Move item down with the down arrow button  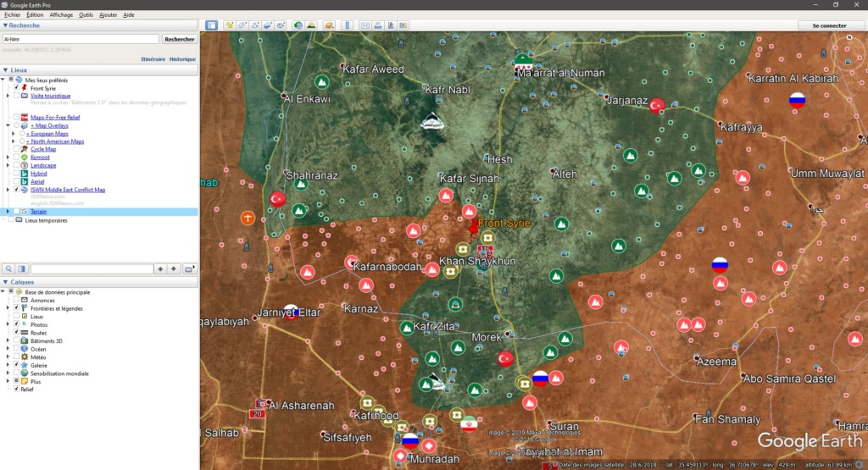click(x=174, y=268)
